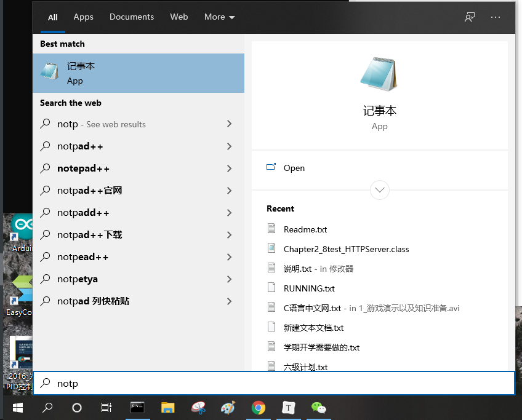Expand the More dropdown menu
Viewport: 522px width, 420px height.
click(219, 17)
